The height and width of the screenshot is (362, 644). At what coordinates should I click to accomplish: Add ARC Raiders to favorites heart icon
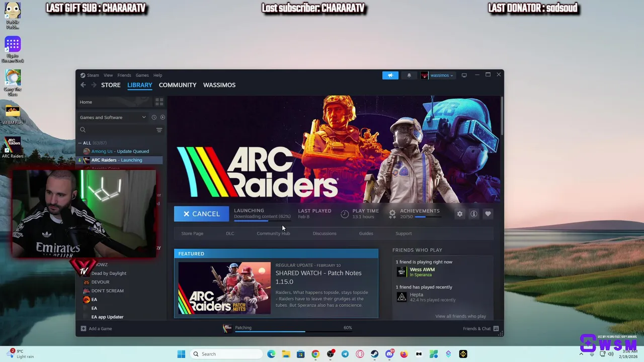pyautogui.click(x=488, y=214)
